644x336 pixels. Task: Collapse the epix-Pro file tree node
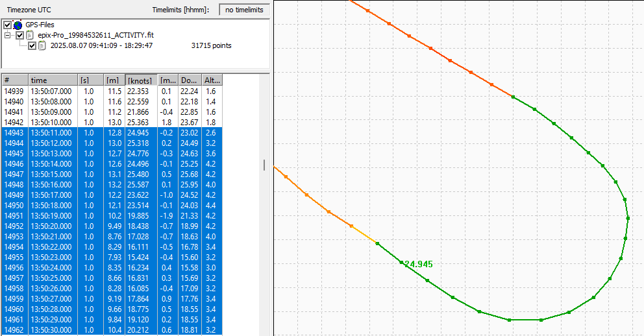pos(8,35)
